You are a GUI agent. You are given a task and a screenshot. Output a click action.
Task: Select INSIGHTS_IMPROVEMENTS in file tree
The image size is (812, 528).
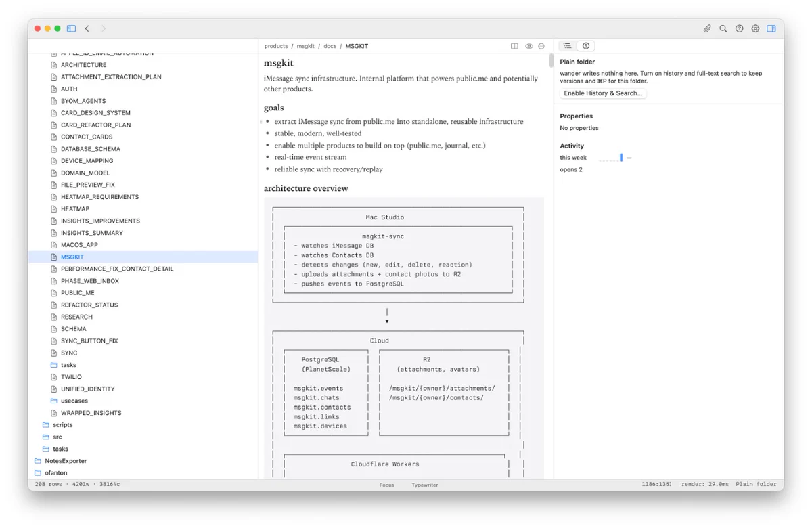click(100, 221)
